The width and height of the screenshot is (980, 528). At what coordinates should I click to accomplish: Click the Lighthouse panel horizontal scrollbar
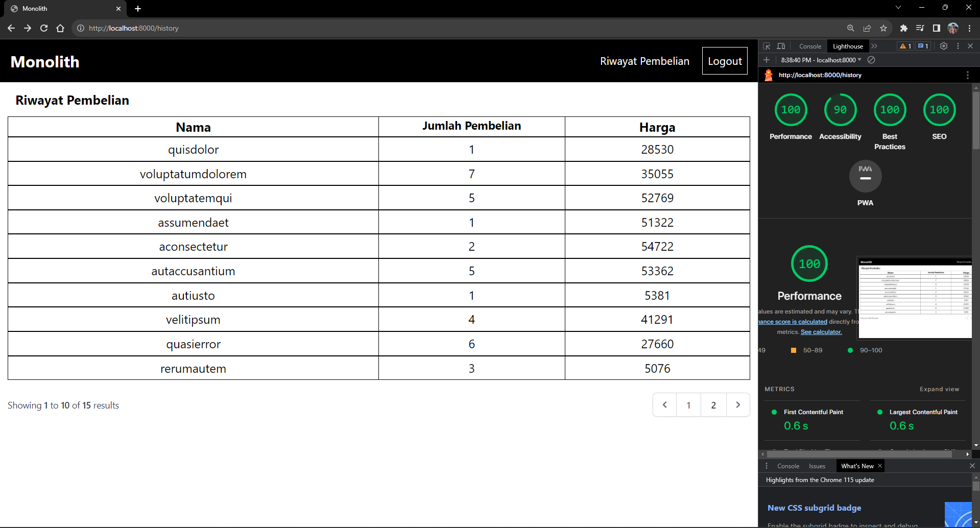859,454
